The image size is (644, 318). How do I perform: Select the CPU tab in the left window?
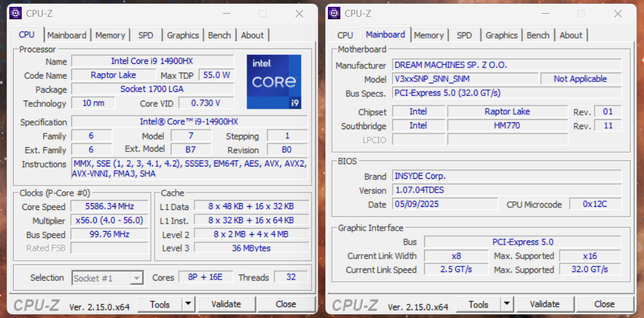coord(27,35)
